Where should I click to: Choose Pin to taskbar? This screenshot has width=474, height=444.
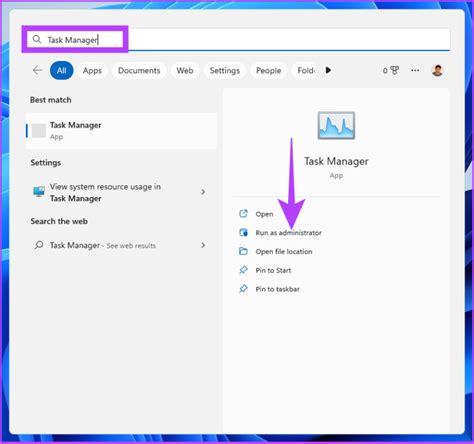pos(277,289)
